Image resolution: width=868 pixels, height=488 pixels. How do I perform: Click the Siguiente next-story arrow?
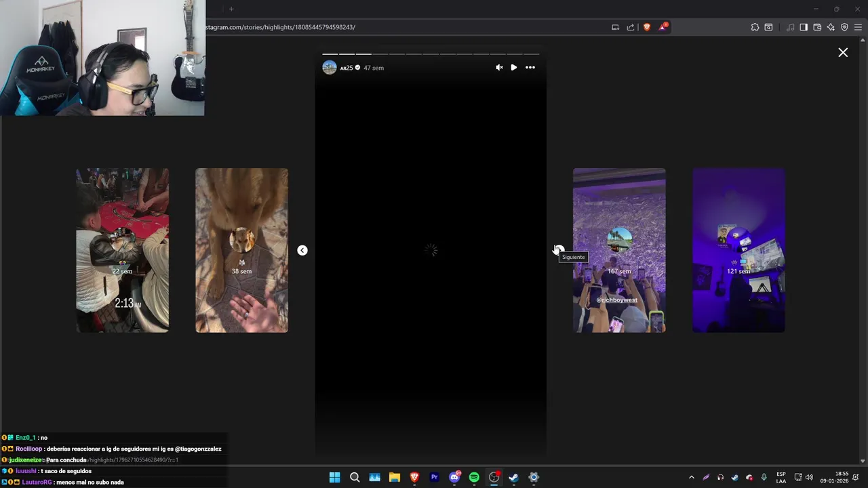558,250
